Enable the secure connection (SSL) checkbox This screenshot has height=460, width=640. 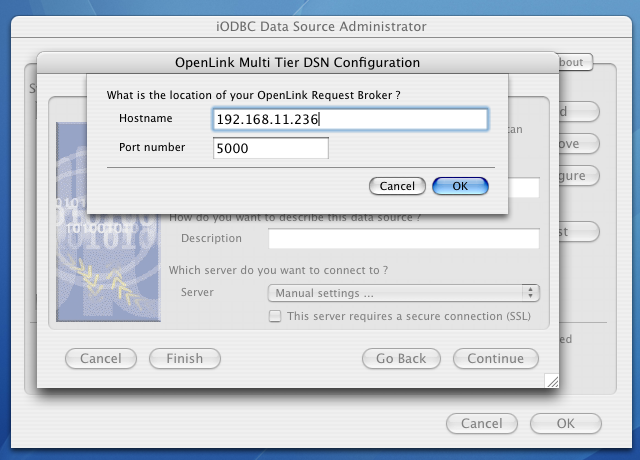pos(275,316)
